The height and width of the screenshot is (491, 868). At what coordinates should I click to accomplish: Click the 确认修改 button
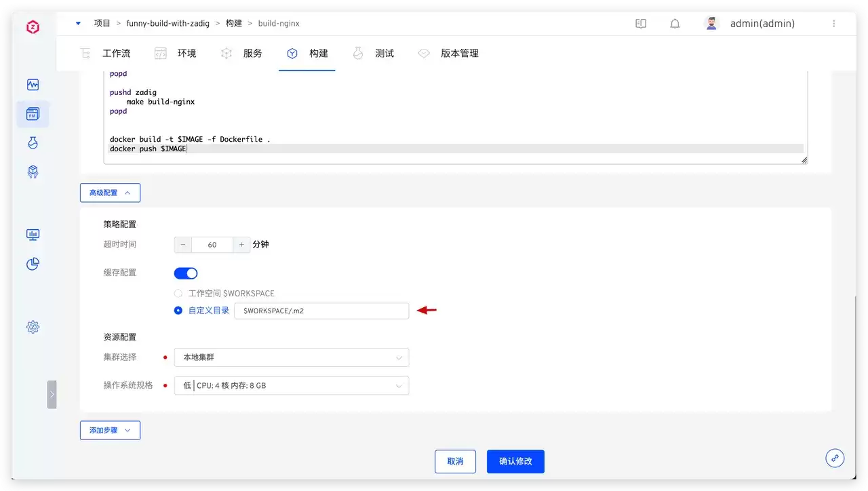[515, 461]
